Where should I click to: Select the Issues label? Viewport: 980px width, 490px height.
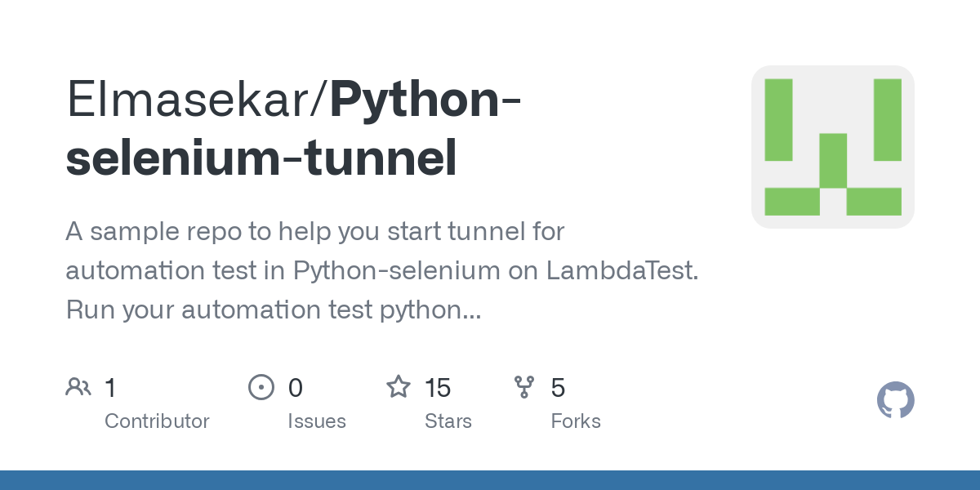pyautogui.click(x=317, y=421)
